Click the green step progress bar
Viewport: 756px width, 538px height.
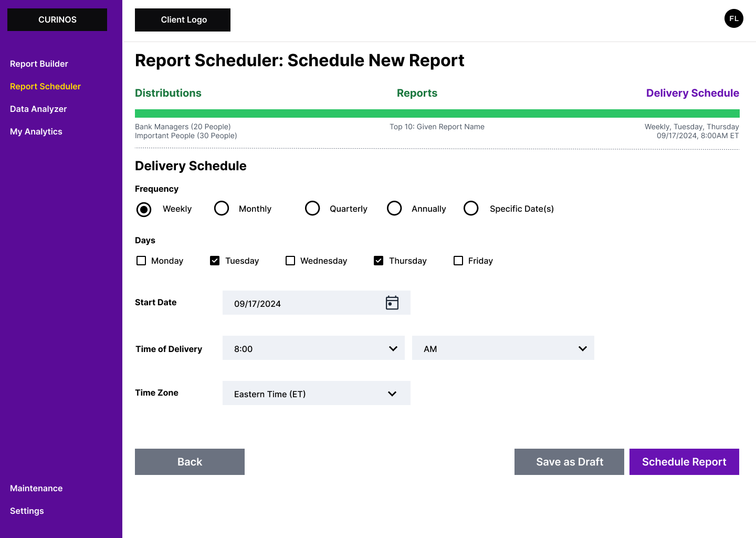[437, 113]
